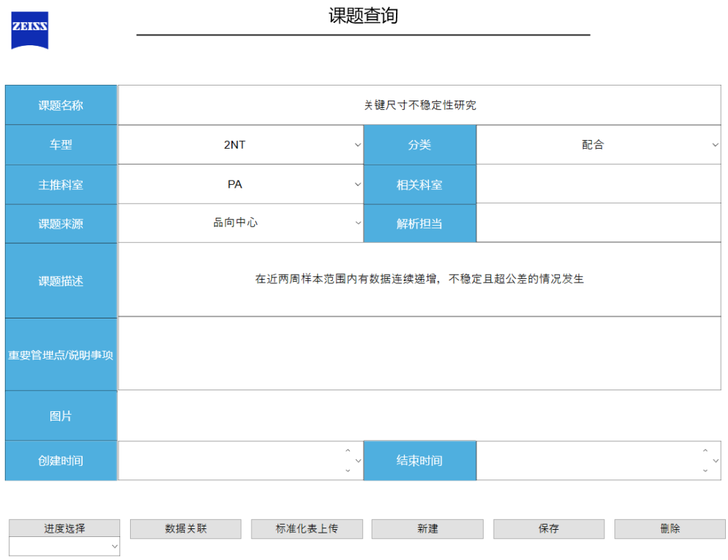Click the 保存 button
The image size is (728, 560).
(x=549, y=529)
